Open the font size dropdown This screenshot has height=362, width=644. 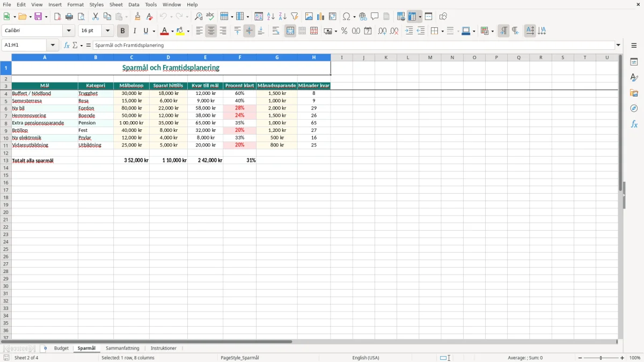[107, 31]
